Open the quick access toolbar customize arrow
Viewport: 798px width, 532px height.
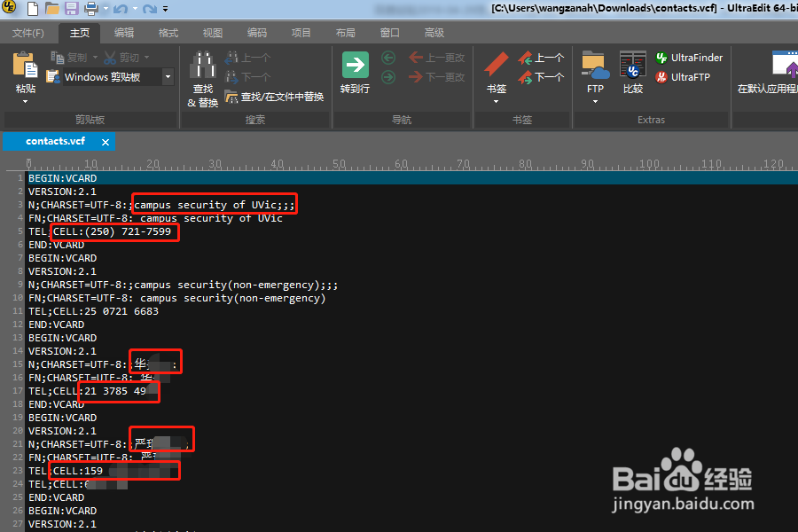tap(166, 9)
